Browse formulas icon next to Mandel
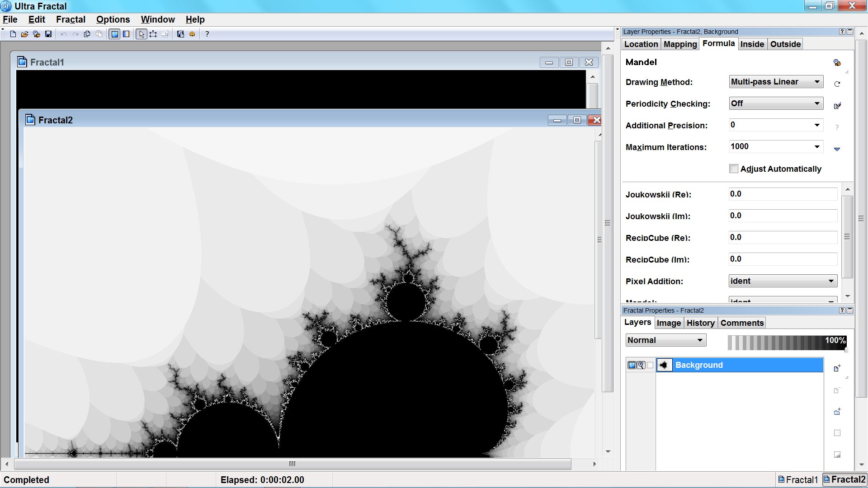 (837, 62)
